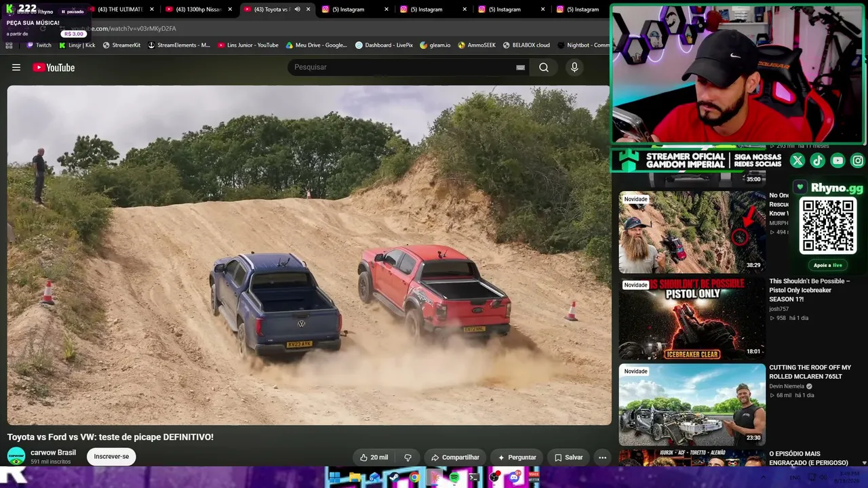
Task: Open Google Chrome from the taskbar
Action: 414,478
